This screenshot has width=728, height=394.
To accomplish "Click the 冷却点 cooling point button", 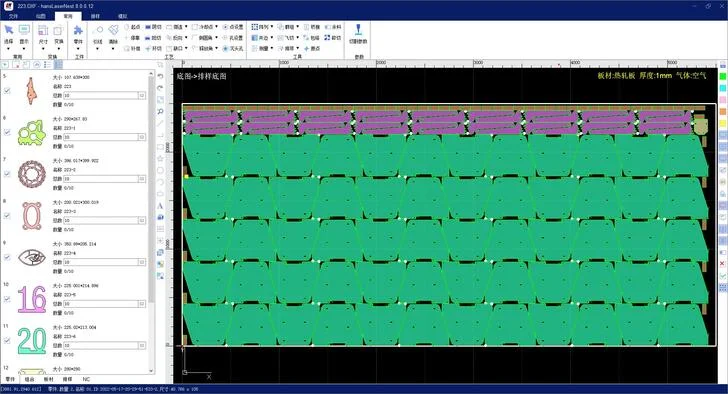I will coord(203,27).
